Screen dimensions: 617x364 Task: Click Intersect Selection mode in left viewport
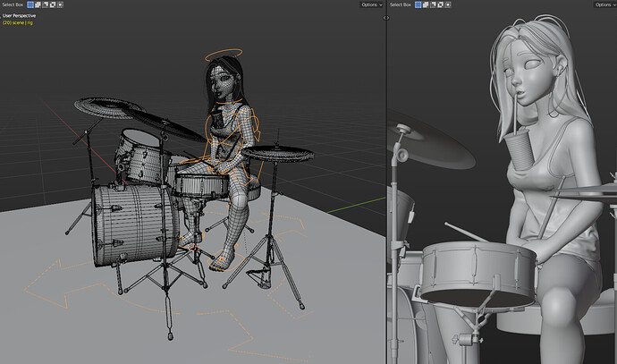[x=60, y=4]
